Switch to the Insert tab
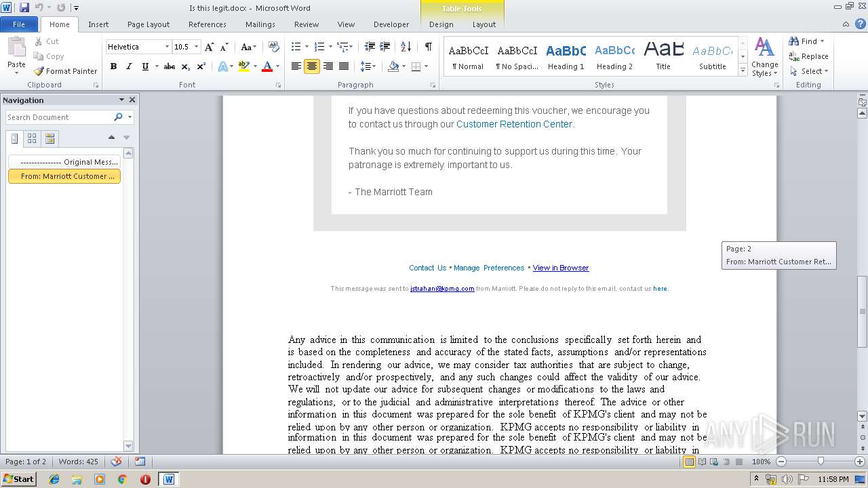 click(98, 24)
